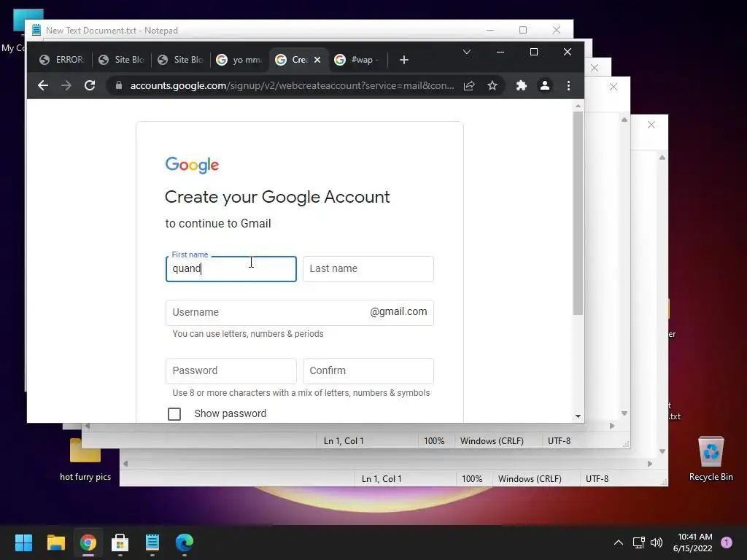Bookmark this page with the star
747x560 pixels.
click(x=492, y=86)
